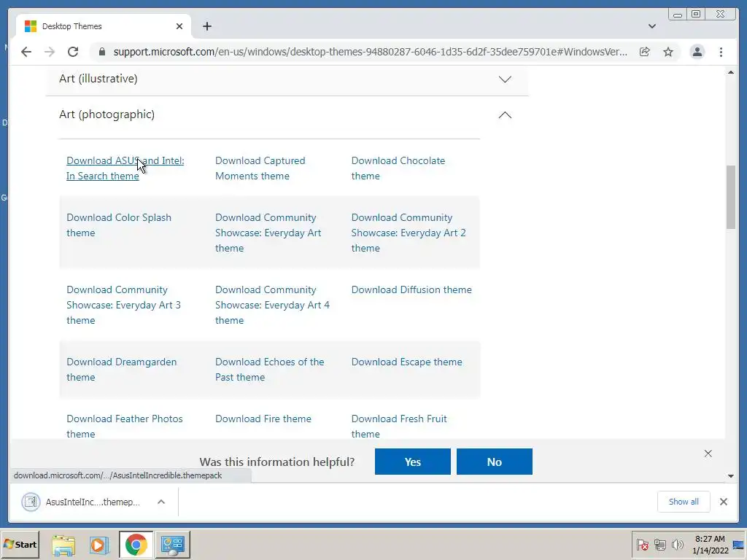Download the Chocolate theme

(398, 168)
